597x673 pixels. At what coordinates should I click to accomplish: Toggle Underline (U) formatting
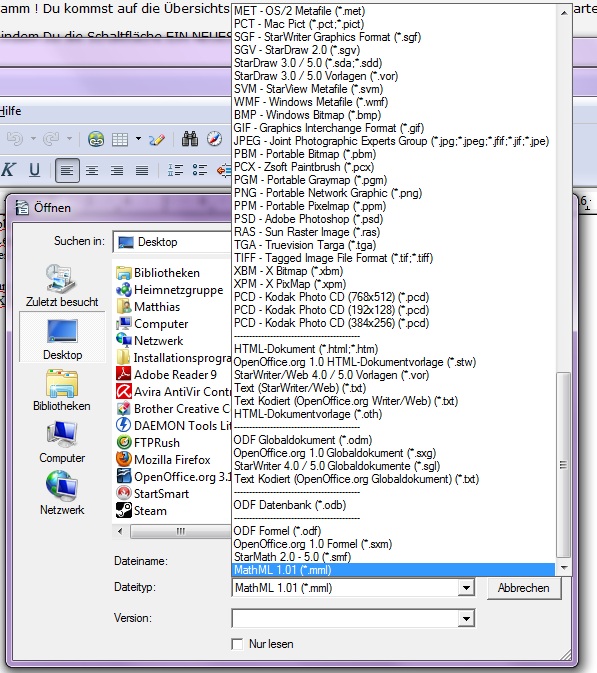(34, 170)
